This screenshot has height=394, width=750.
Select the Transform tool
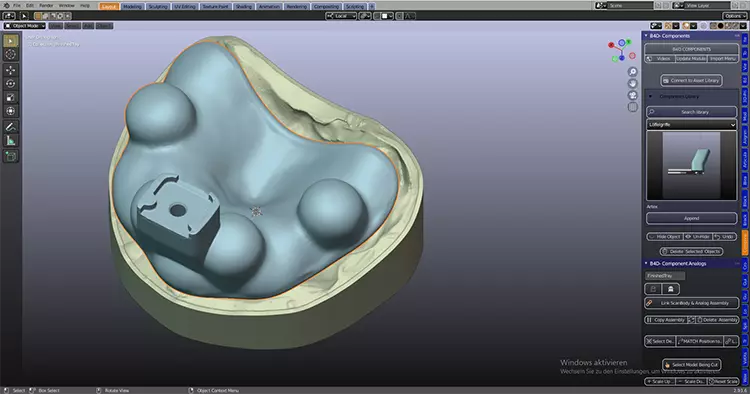pos(11,111)
